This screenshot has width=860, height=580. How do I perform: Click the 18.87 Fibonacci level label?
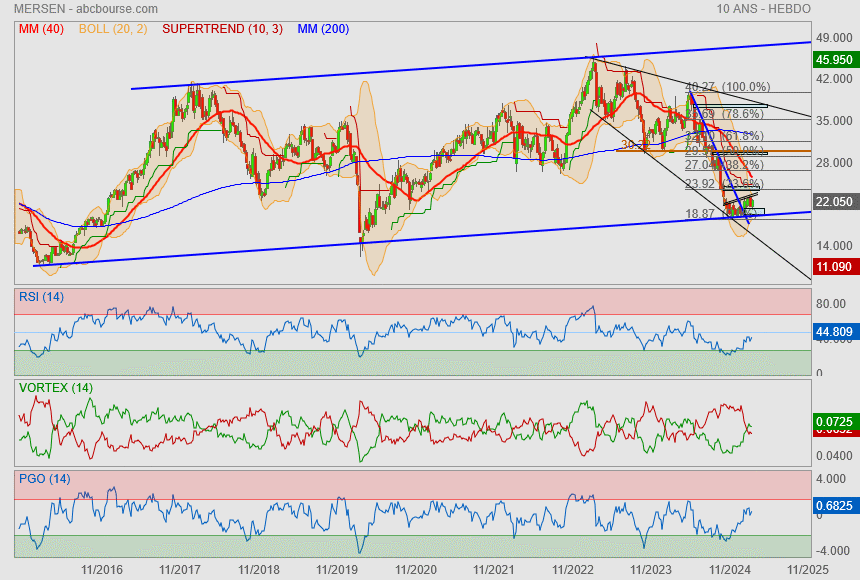pyautogui.click(x=704, y=214)
